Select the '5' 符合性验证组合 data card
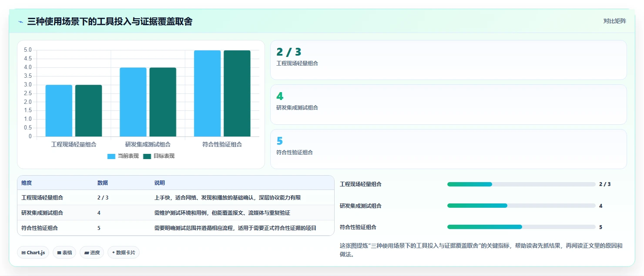 (x=449, y=149)
